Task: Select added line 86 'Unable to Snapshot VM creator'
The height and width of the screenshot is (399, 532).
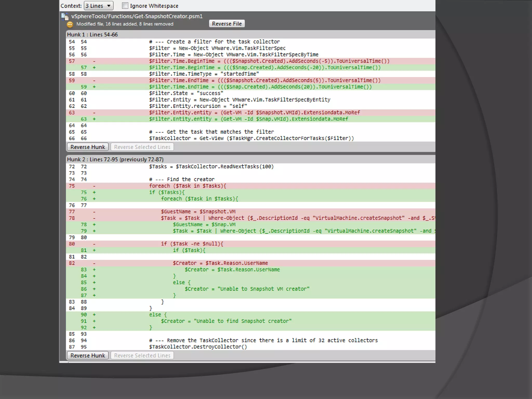Action: 247,289
